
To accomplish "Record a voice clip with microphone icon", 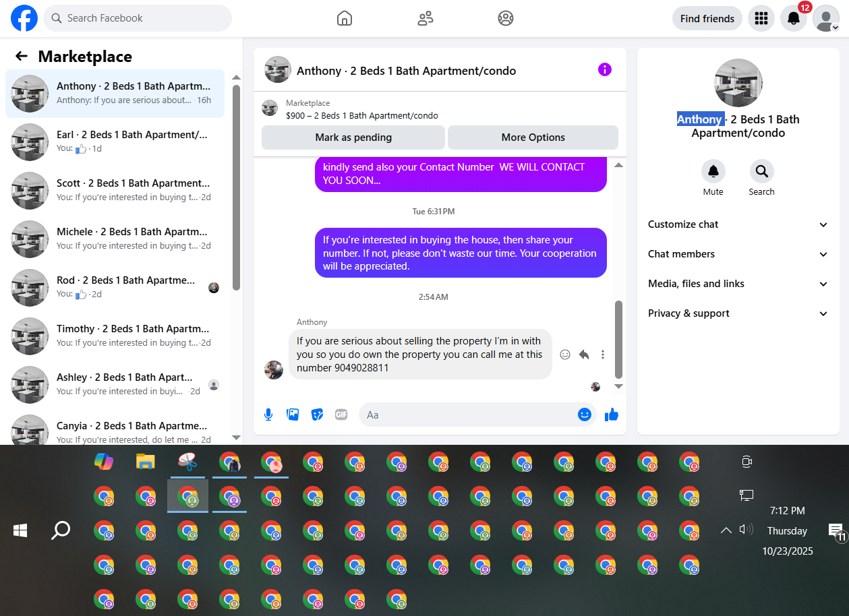I will (268, 414).
